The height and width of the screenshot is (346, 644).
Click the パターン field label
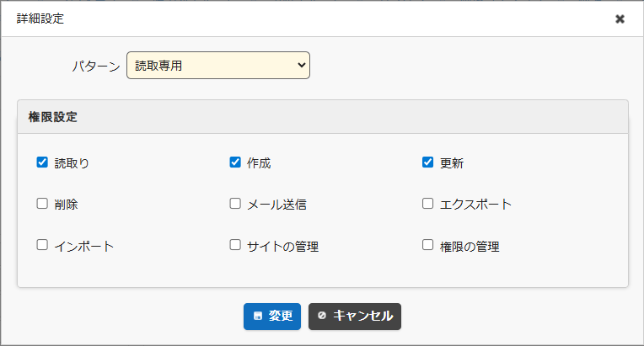tap(95, 66)
